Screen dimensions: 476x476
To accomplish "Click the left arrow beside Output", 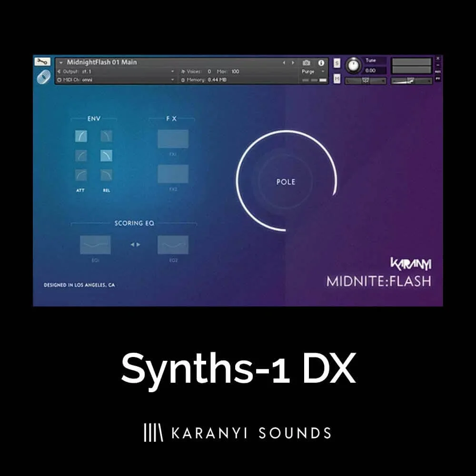I will tap(59, 71).
